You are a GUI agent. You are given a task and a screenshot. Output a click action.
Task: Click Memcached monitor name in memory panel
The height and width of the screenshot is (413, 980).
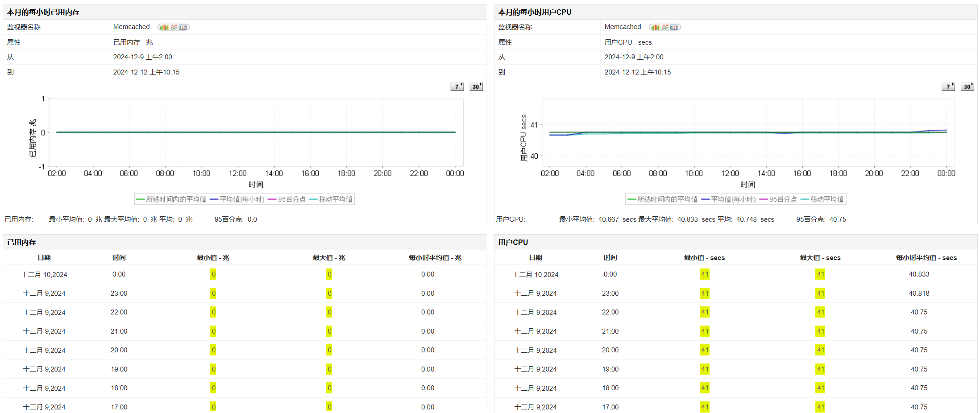click(131, 27)
